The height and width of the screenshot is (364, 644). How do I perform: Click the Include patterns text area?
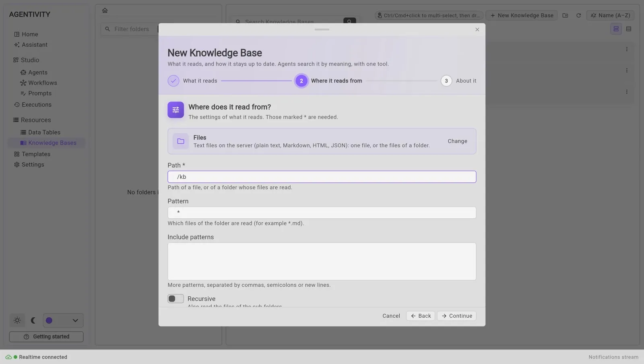[322, 261]
